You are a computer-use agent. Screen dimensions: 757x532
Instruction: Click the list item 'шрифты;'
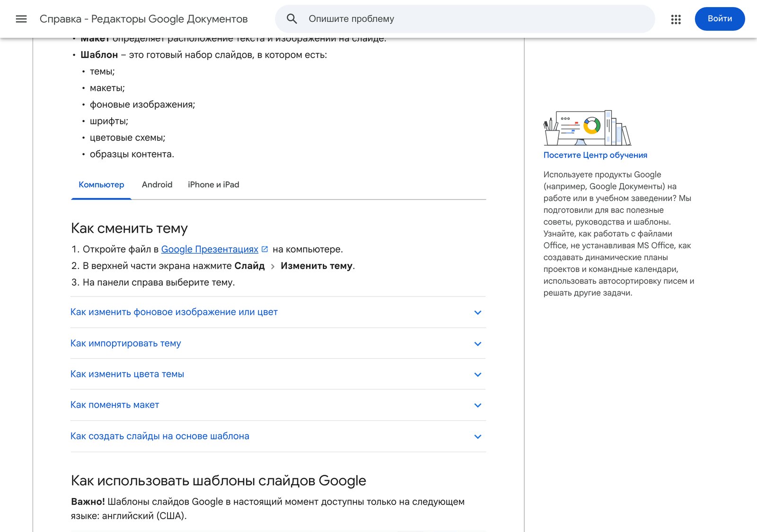coord(109,121)
